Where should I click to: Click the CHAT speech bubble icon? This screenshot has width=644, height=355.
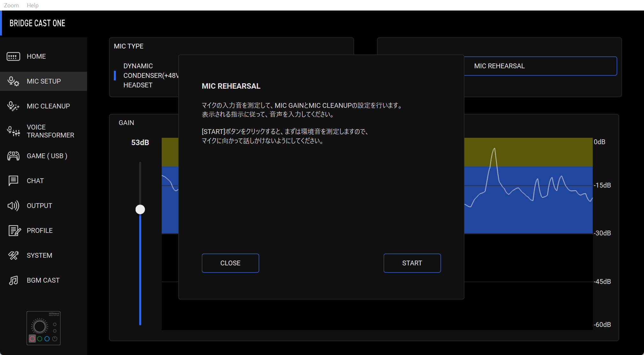tap(13, 181)
